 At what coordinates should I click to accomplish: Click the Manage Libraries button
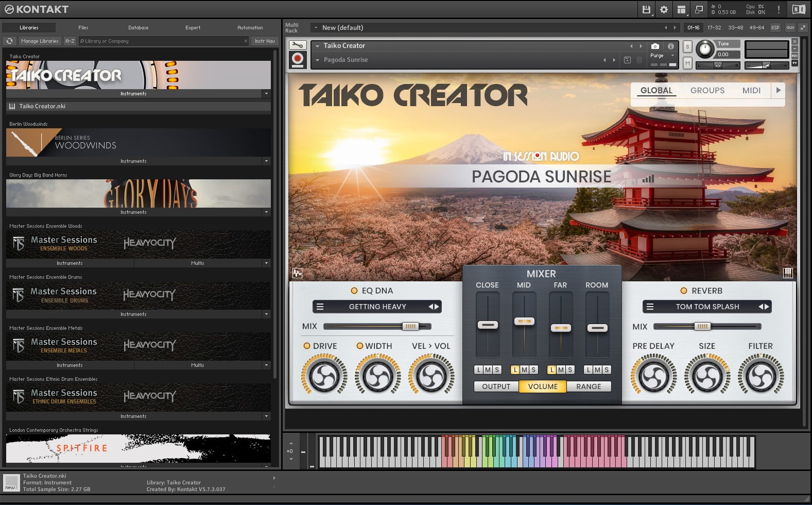(40, 41)
